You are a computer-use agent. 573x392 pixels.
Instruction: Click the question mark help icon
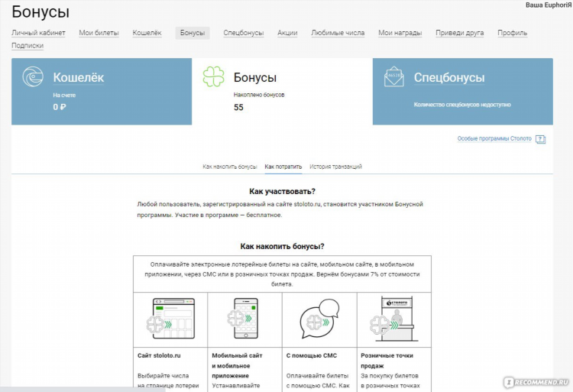pyautogui.click(x=540, y=139)
